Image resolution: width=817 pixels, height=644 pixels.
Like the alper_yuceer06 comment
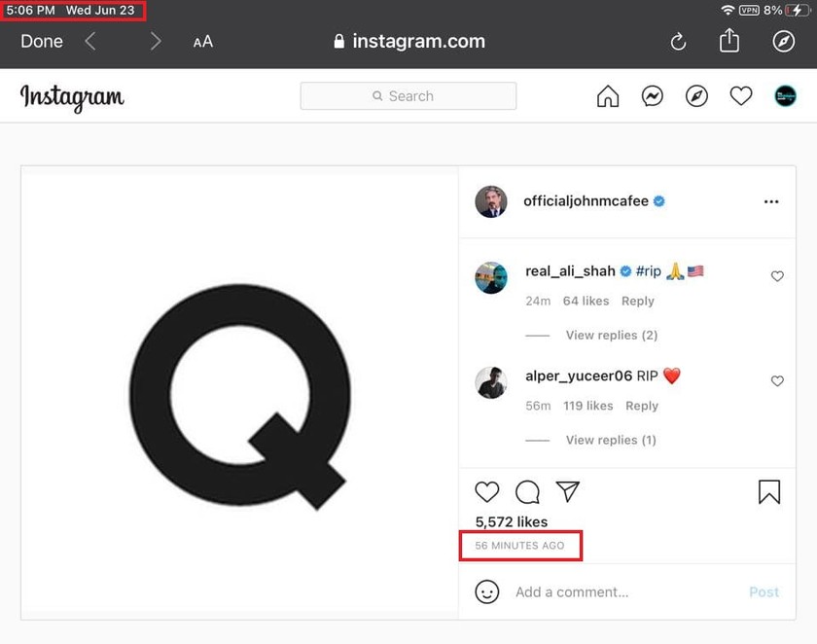point(777,381)
